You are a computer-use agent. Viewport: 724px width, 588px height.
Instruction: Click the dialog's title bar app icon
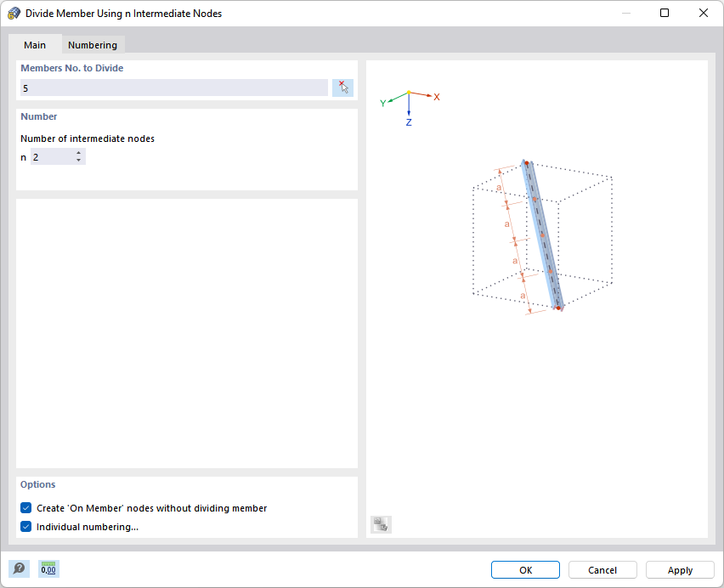[14, 14]
